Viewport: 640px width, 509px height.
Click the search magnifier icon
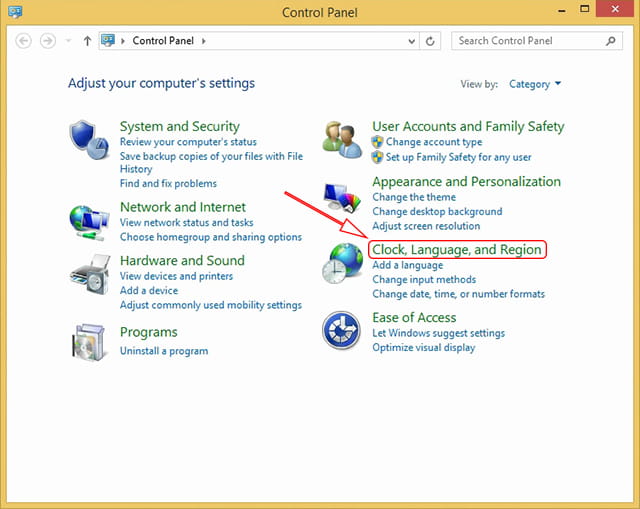(611, 41)
